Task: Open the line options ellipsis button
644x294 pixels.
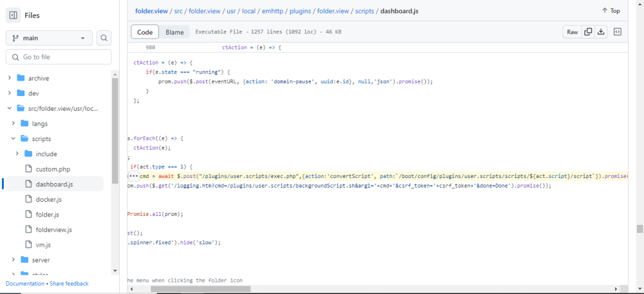Action: tap(135, 176)
